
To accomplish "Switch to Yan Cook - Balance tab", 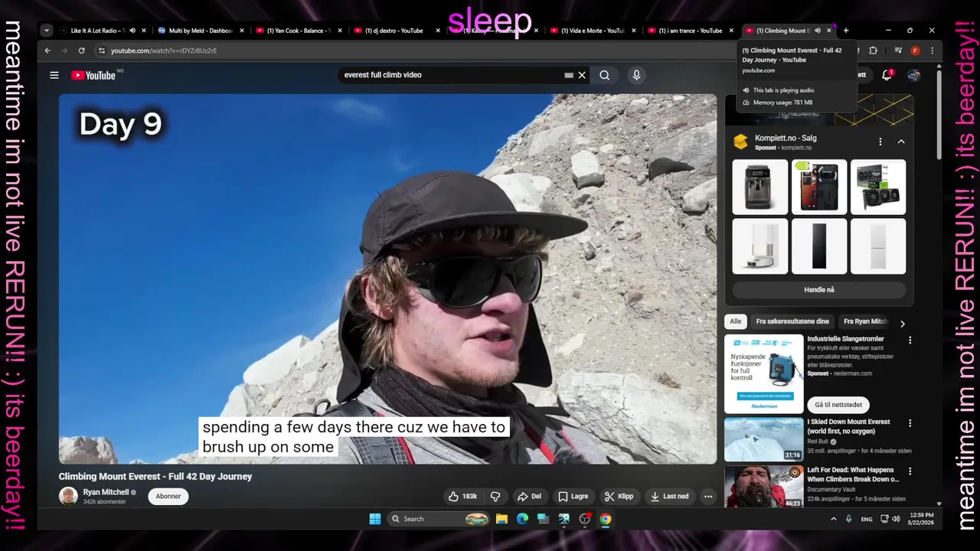I will click(x=298, y=31).
